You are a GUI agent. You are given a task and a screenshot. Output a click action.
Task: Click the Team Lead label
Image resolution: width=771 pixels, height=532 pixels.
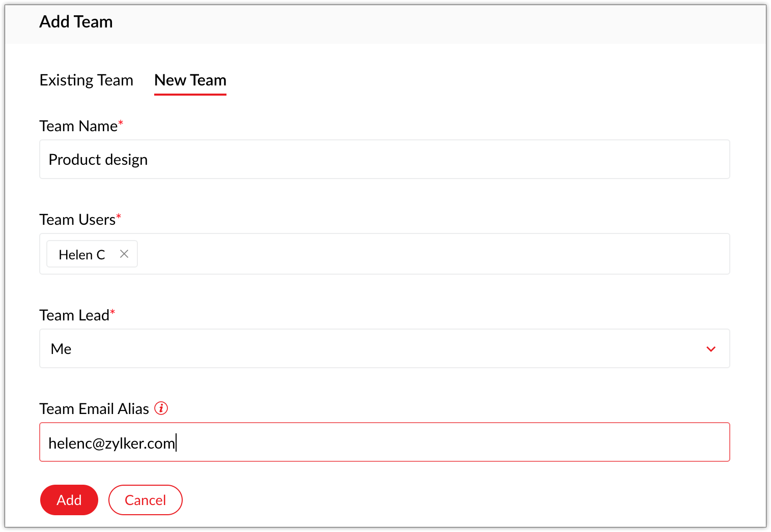pos(74,315)
